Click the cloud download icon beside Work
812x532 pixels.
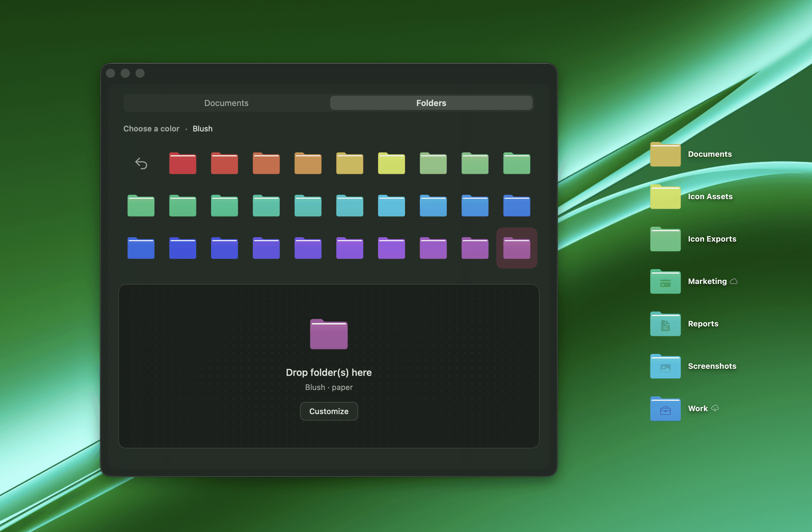point(715,408)
